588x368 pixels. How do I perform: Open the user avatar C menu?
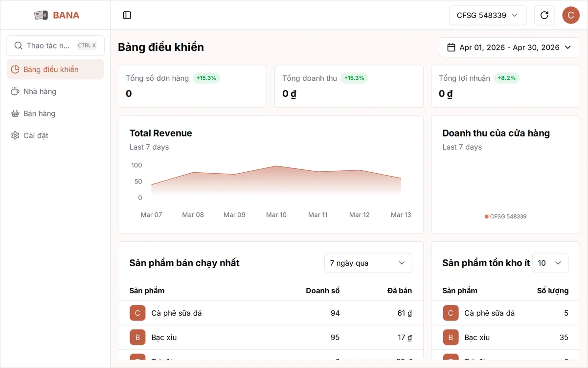coord(571,15)
